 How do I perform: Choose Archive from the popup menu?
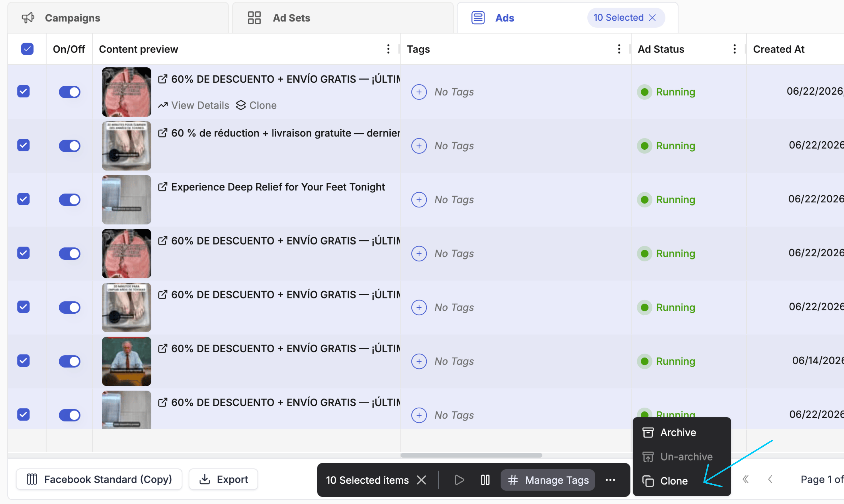(681, 432)
